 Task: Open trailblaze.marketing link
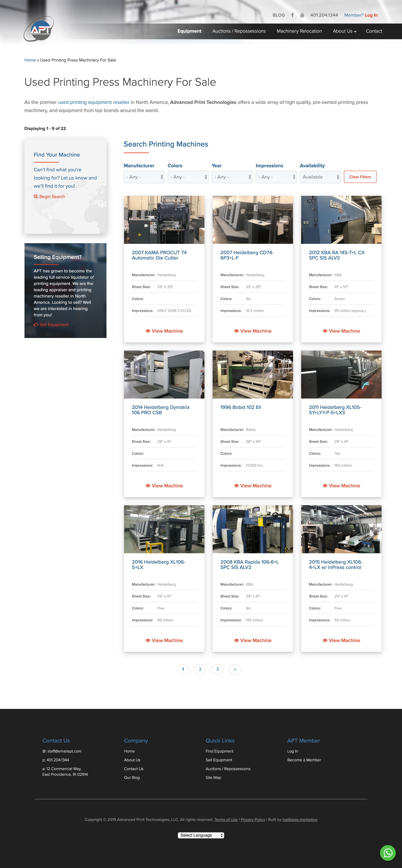(x=299, y=820)
